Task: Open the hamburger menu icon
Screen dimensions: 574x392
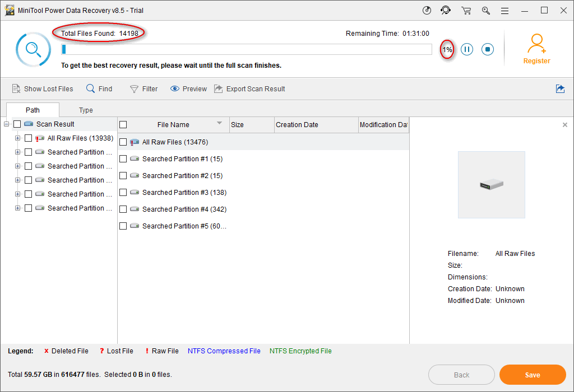Action: coord(505,11)
